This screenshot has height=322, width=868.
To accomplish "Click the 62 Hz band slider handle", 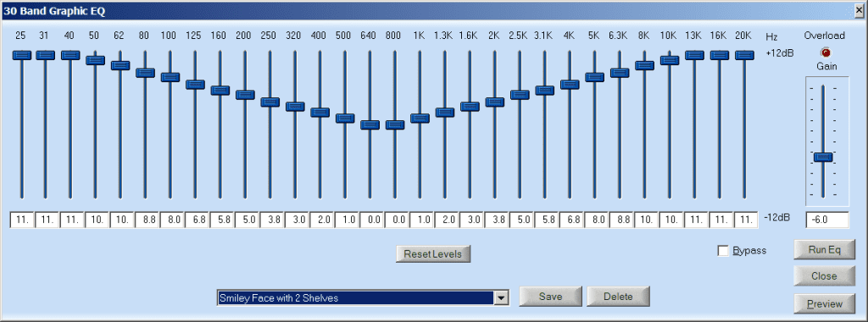I will 120,65.
